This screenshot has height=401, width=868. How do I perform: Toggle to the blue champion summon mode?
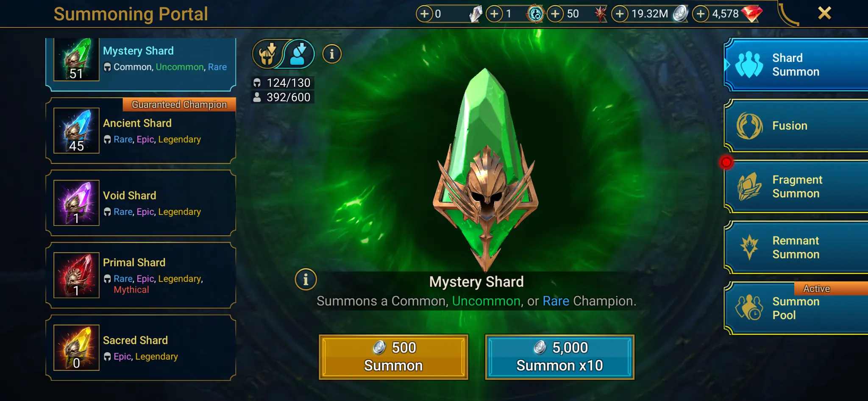click(299, 54)
